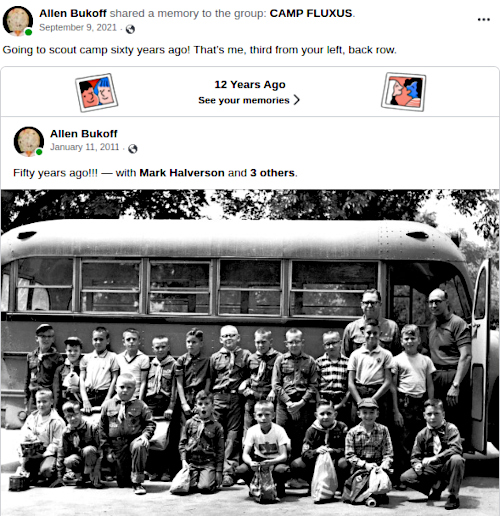Click the green online status dot on the top avatar
Screen dimensions: 500x516
29,32
